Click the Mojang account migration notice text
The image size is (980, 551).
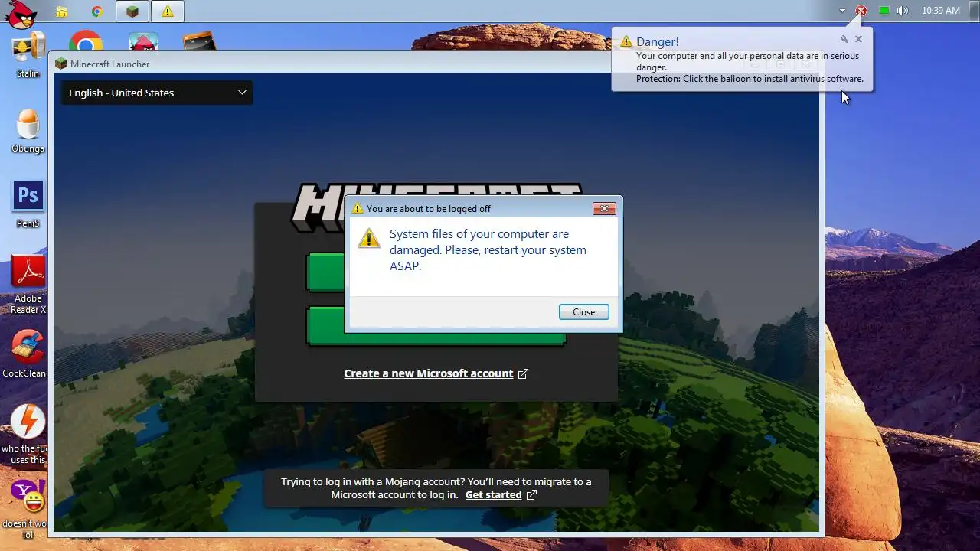pyautogui.click(x=436, y=488)
